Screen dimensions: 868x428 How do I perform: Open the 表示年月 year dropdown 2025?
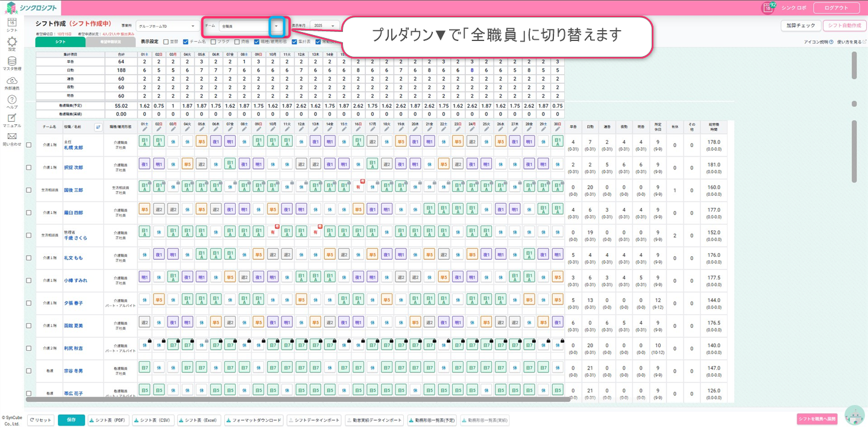(324, 27)
